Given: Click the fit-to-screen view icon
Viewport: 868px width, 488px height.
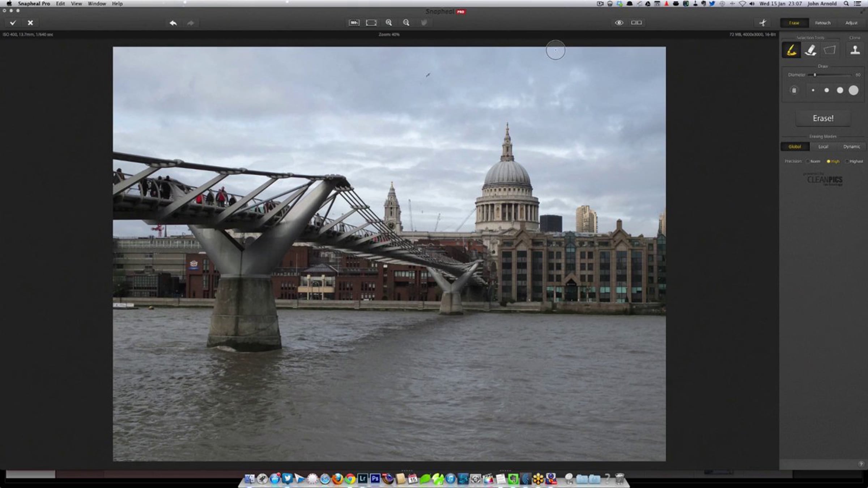Looking at the screenshot, I should (x=371, y=23).
